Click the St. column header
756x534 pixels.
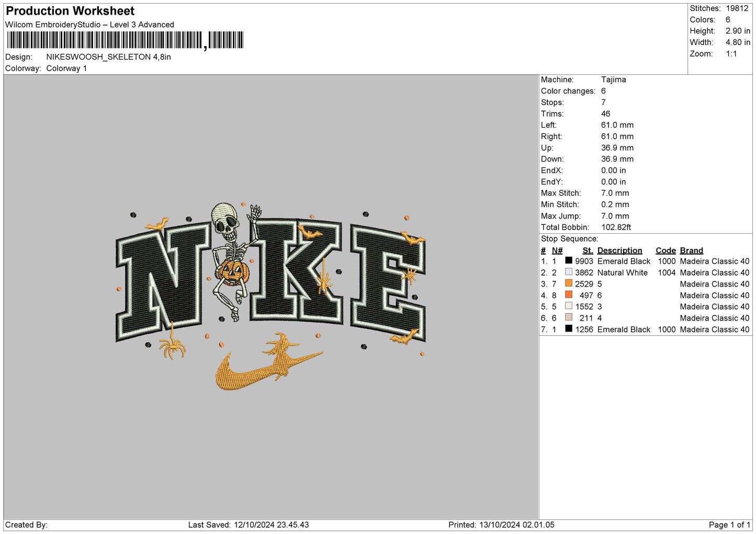point(588,251)
